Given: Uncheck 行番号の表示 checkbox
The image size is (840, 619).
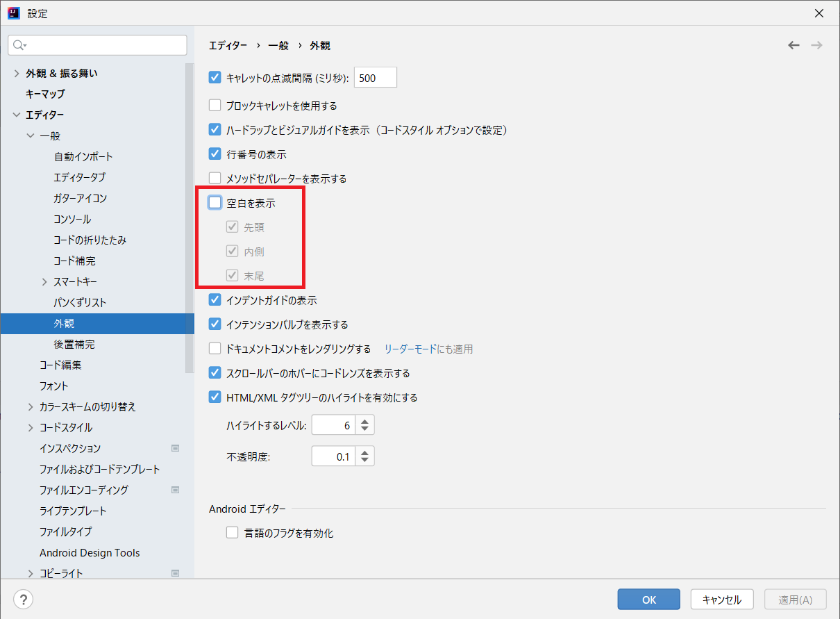Looking at the screenshot, I should click(x=215, y=154).
